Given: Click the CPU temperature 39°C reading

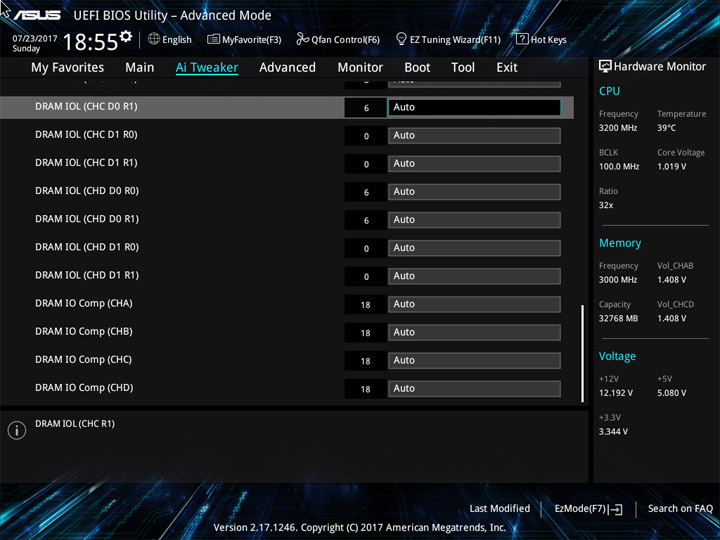Looking at the screenshot, I should pyautogui.click(x=666, y=128).
